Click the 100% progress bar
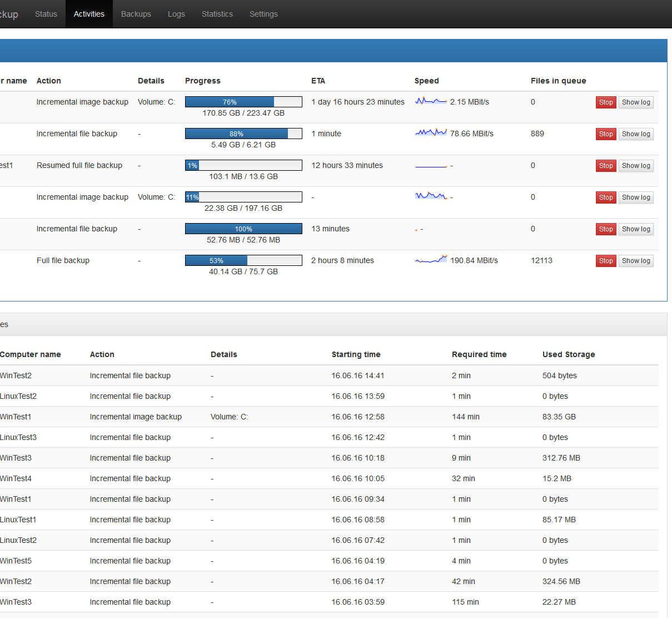 pos(243,229)
